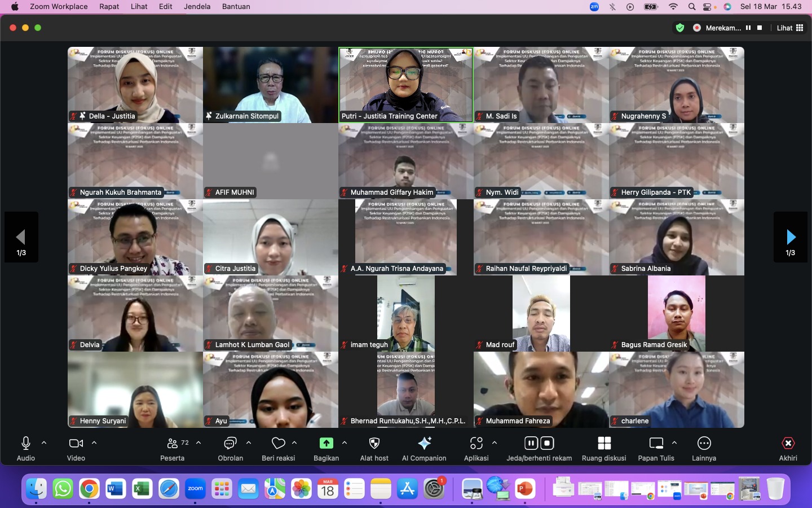The height and width of the screenshot is (508, 812).
Task: Open the Peserta participants list
Action: click(x=173, y=444)
